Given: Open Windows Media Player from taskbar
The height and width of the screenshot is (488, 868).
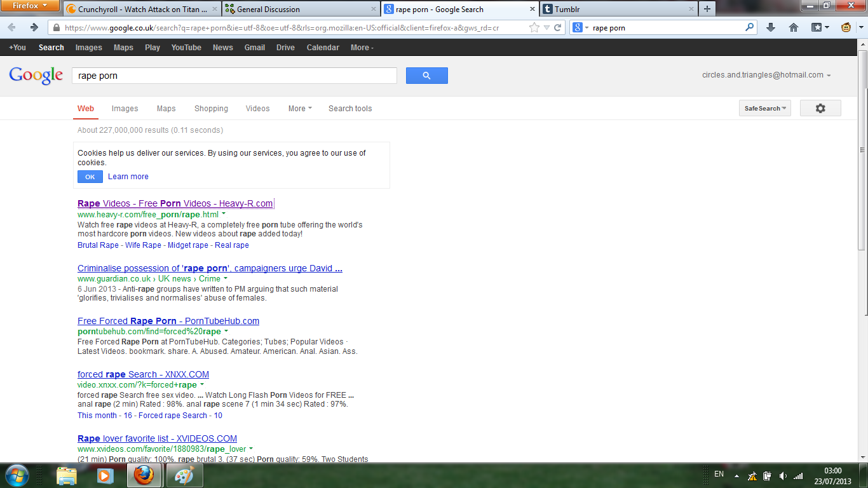Looking at the screenshot, I should [x=105, y=475].
